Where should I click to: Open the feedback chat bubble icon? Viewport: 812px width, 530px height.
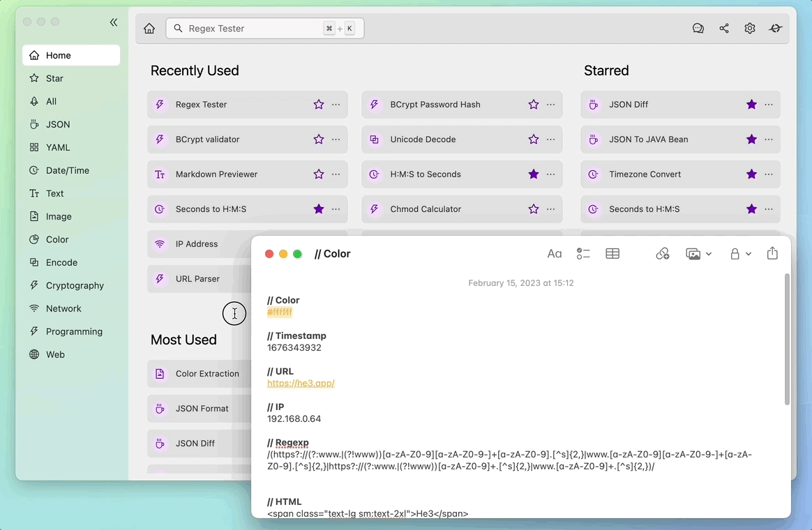[x=698, y=29]
